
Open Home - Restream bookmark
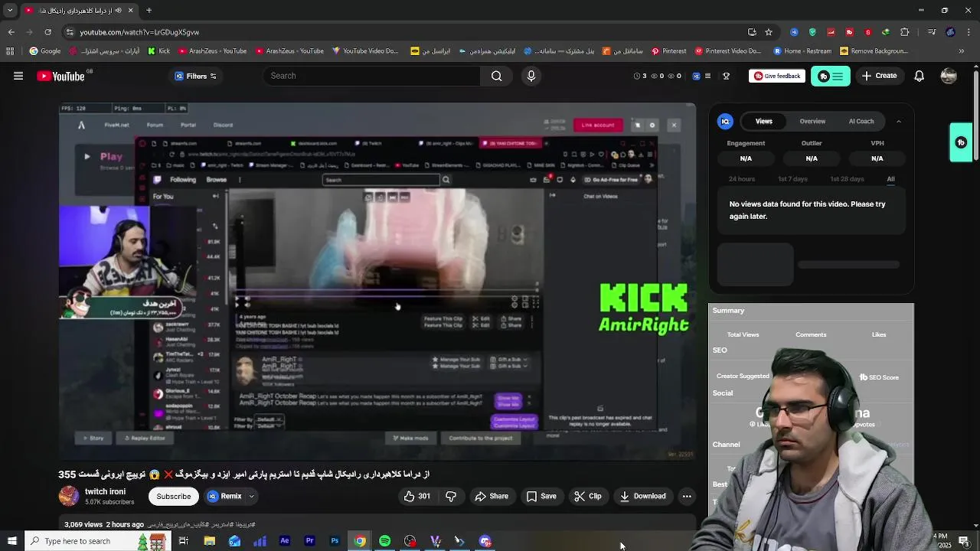(802, 51)
